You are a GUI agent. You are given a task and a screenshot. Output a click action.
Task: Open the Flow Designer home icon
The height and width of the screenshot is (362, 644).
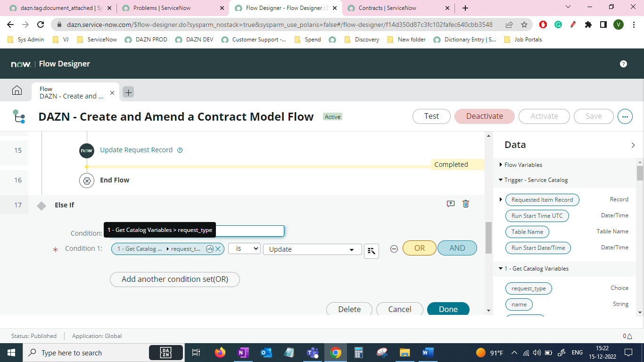(x=17, y=90)
